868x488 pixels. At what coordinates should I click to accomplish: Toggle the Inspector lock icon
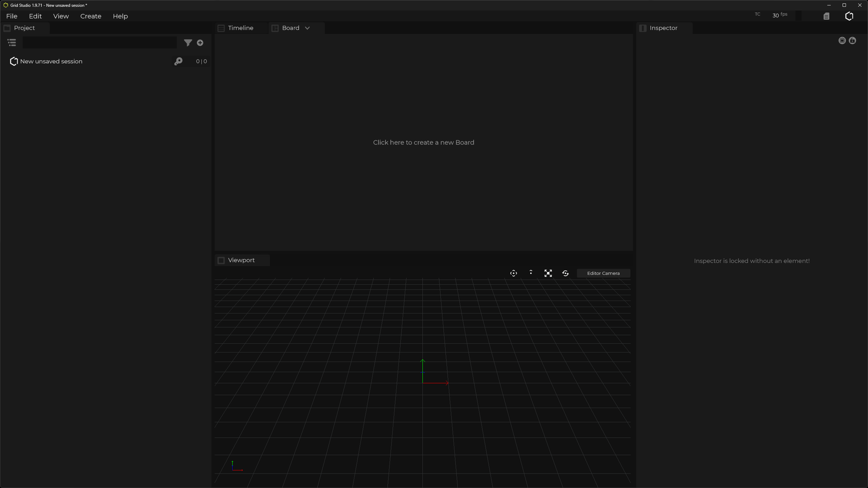[852, 41]
